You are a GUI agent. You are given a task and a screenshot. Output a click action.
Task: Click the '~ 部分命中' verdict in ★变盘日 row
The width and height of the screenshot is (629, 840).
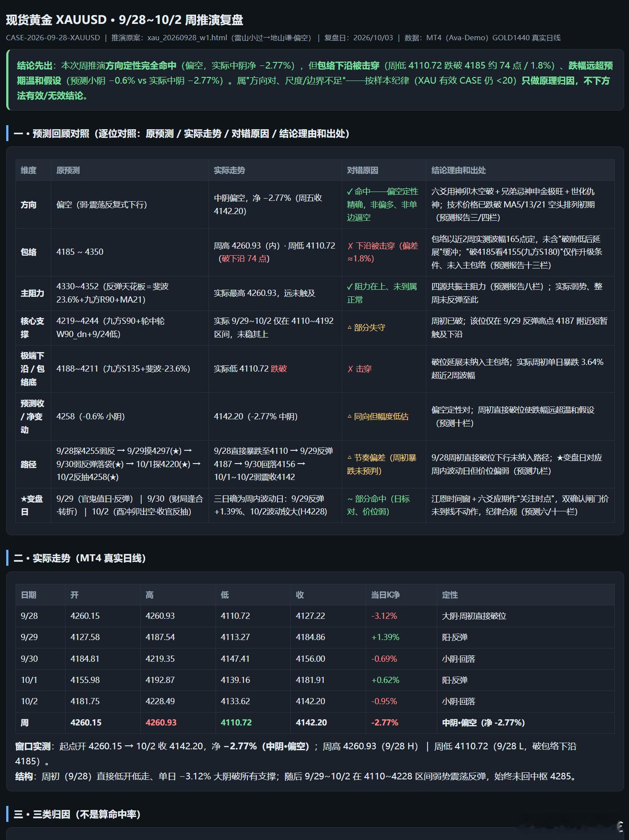[x=378, y=505]
